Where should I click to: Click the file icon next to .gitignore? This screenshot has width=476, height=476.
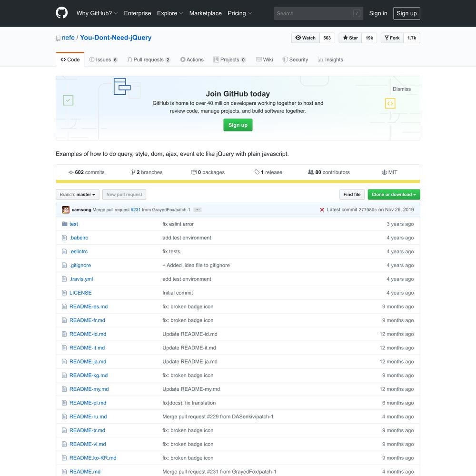click(x=64, y=265)
